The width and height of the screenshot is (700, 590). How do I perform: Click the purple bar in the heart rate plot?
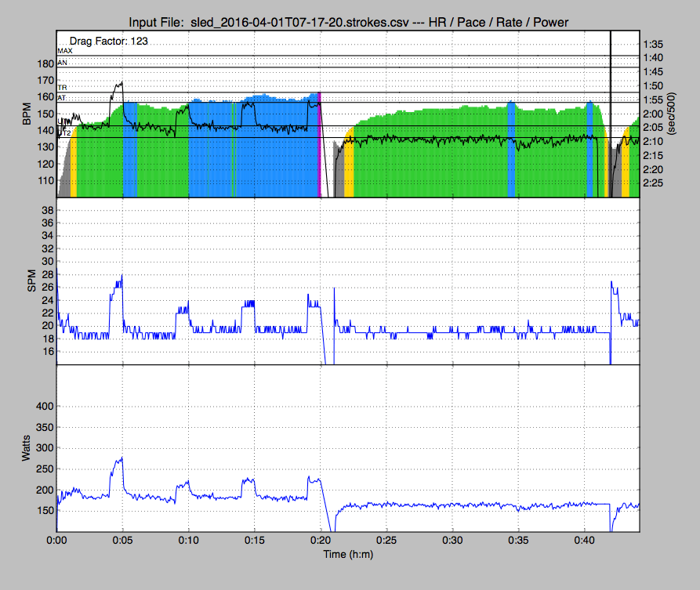click(320, 145)
